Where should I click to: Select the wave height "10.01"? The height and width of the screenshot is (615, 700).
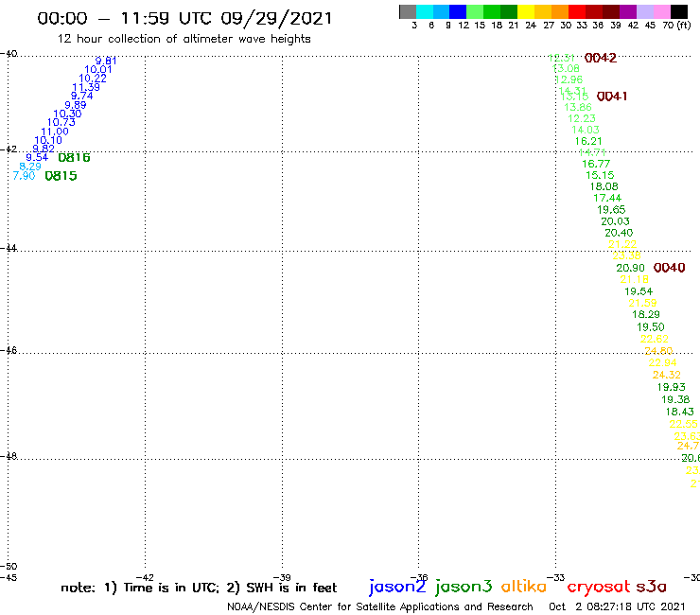pos(98,69)
